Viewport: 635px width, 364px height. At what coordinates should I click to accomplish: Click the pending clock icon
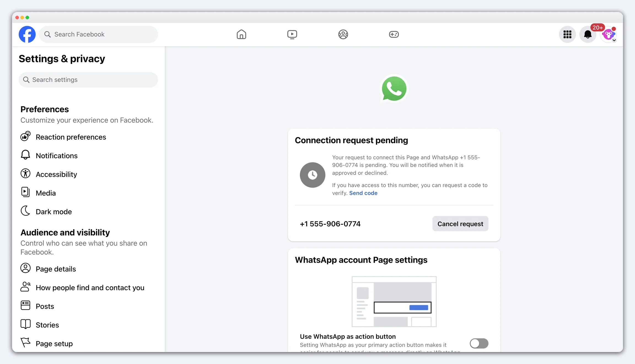[x=313, y=175]
